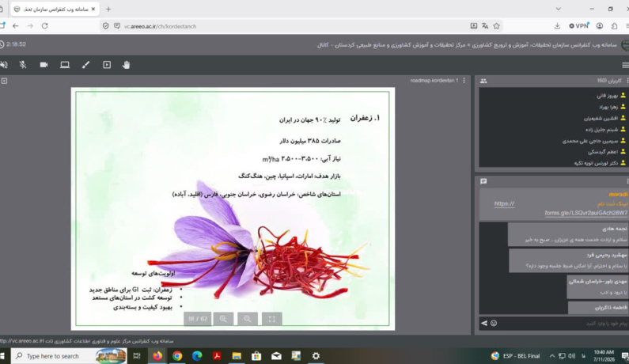Zoom in on the slide
The width and height of the screenshot is (629, 364).
223,319
